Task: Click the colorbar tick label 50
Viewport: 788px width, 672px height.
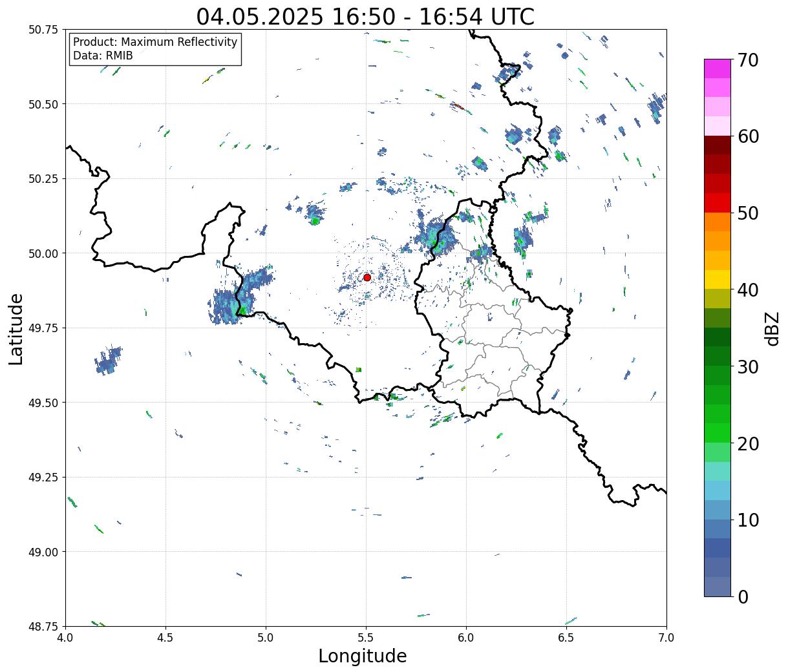Action: 747,213
